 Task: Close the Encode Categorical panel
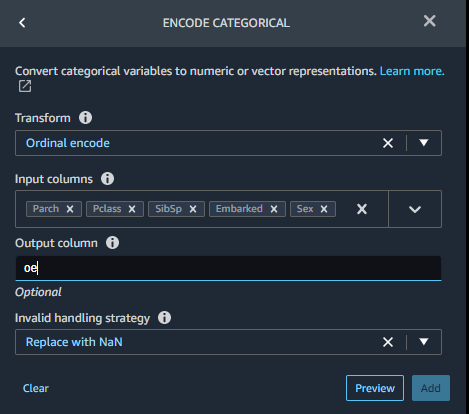pyautogui.click(x=429, y=21)
